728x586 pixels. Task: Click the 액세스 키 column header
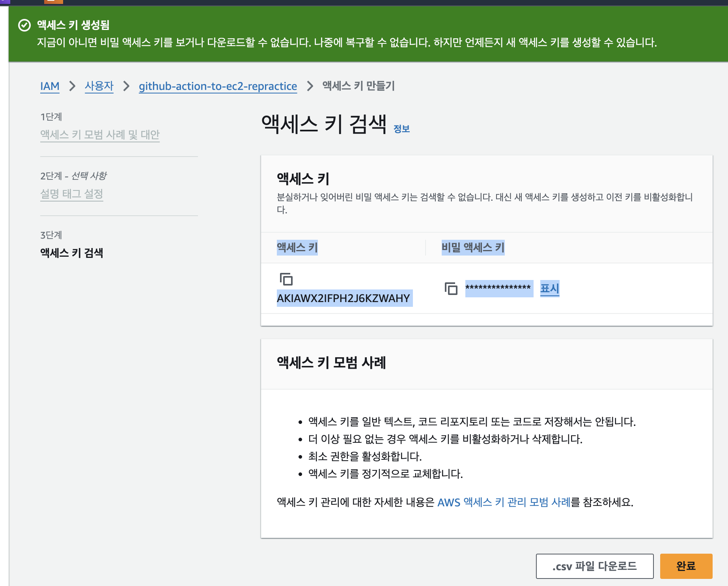click(297, 247)
